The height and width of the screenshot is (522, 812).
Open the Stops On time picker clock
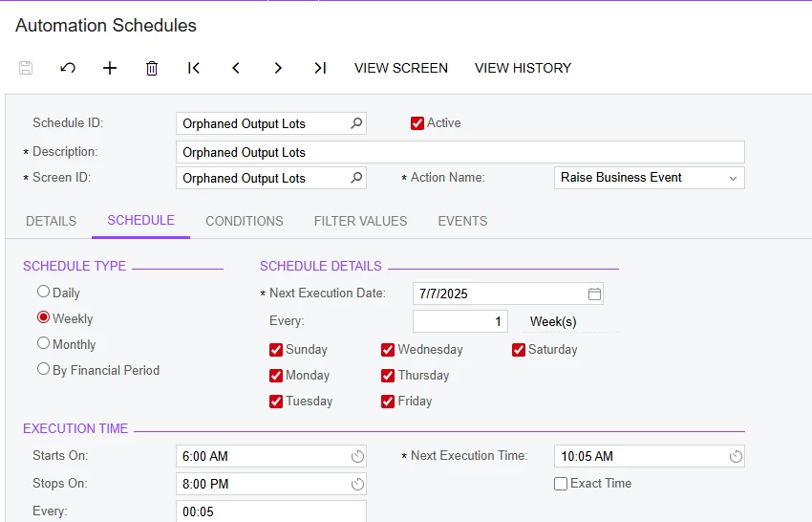[357, 484]
